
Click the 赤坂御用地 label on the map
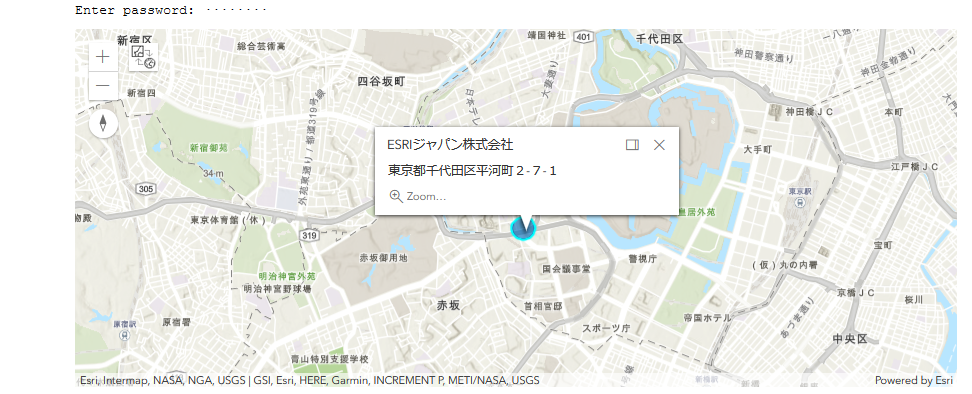click(x=384, y=258)
